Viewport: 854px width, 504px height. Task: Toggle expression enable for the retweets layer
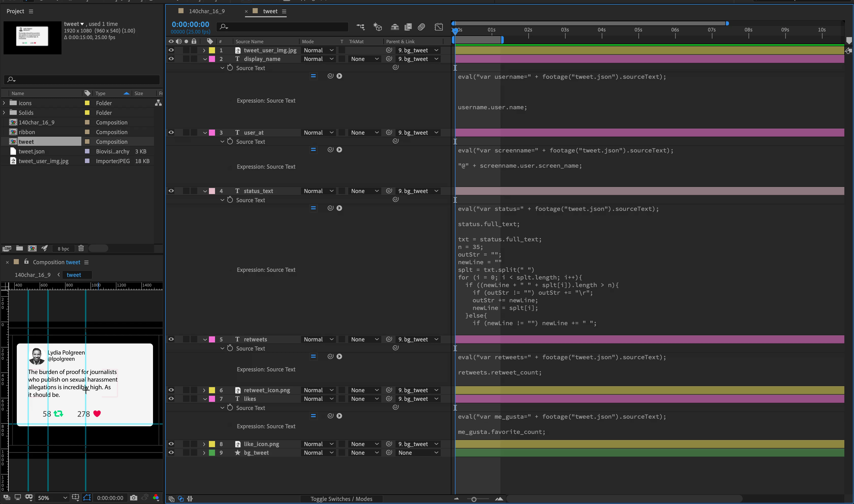coord(313,356)
